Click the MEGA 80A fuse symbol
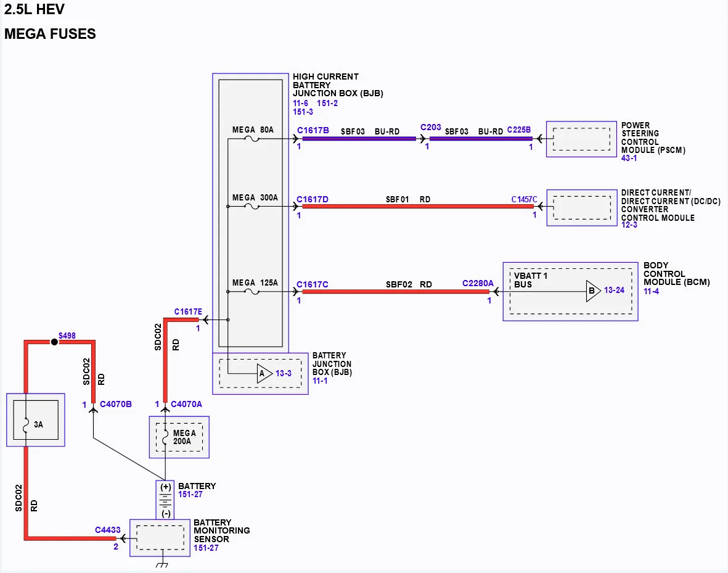Viewport: 728px width, 573px height. click(252, 139)
